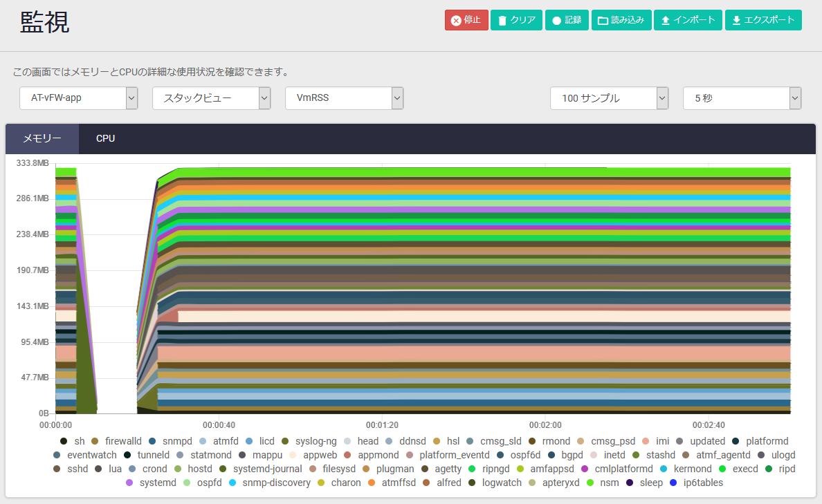The width and height of the screenshot is (822, 504).
Task: Select bgpd in the legend
Action: [565, 455]
